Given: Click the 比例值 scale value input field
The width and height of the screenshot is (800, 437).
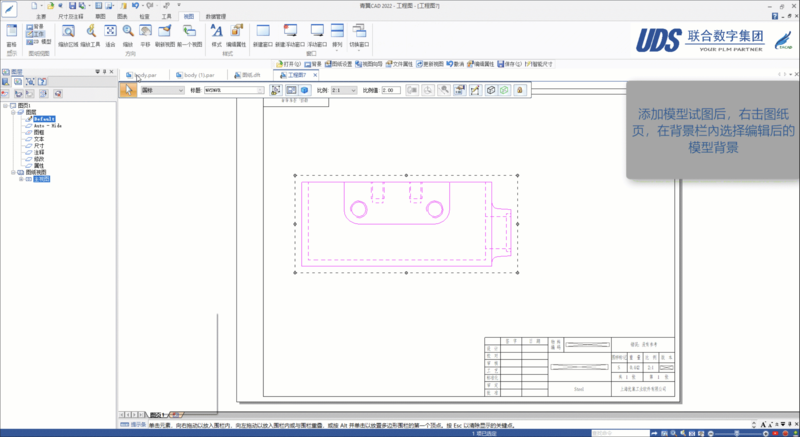Looking at the screenshot, I should tap(391, 90).
